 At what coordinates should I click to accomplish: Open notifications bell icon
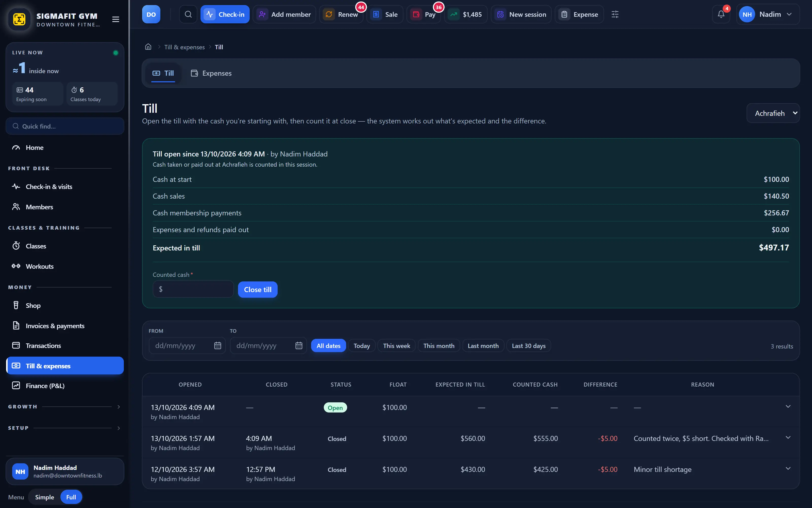click(x=721, y=14)
